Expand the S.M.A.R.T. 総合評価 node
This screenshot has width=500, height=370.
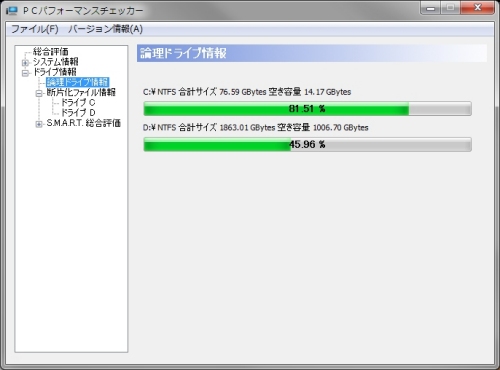(39, 124)
